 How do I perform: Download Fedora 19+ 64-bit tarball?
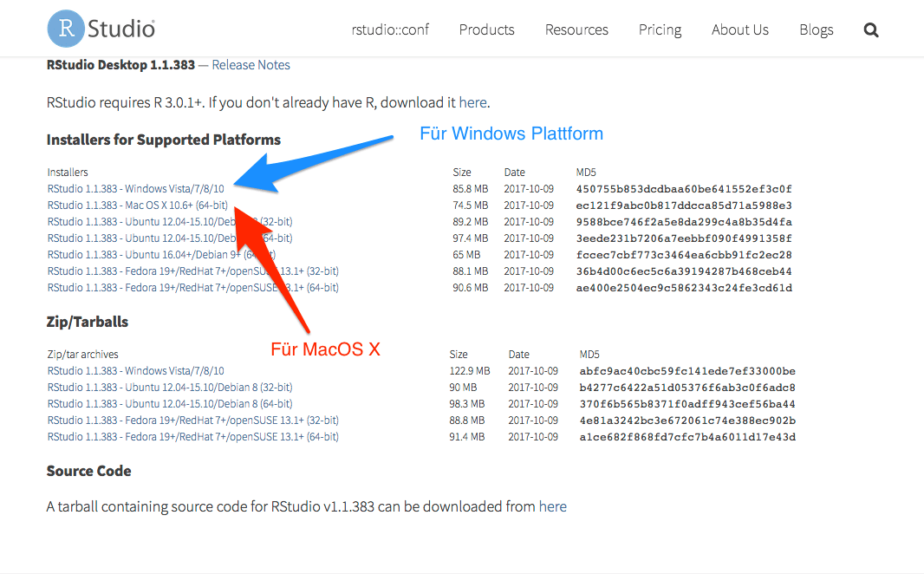192,437
